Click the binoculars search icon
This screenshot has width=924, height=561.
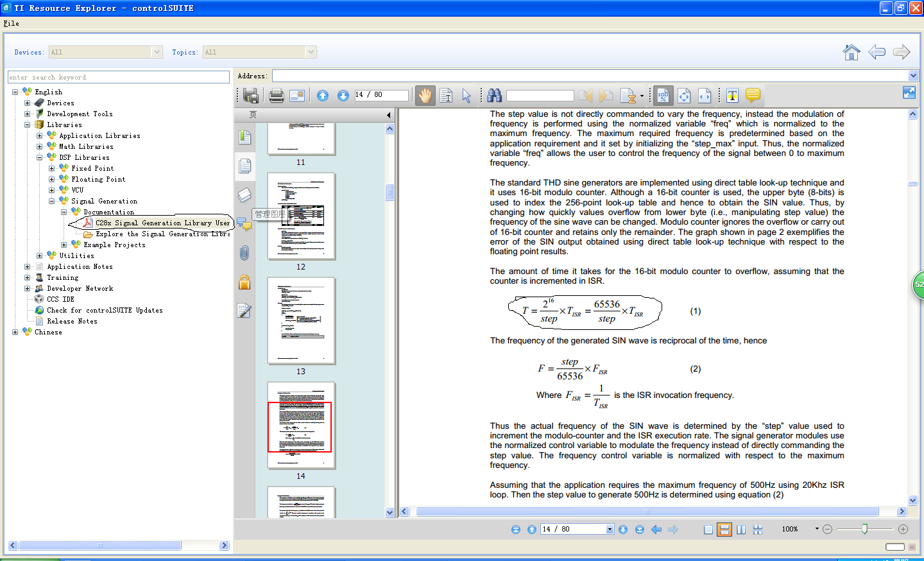[494, 96]
